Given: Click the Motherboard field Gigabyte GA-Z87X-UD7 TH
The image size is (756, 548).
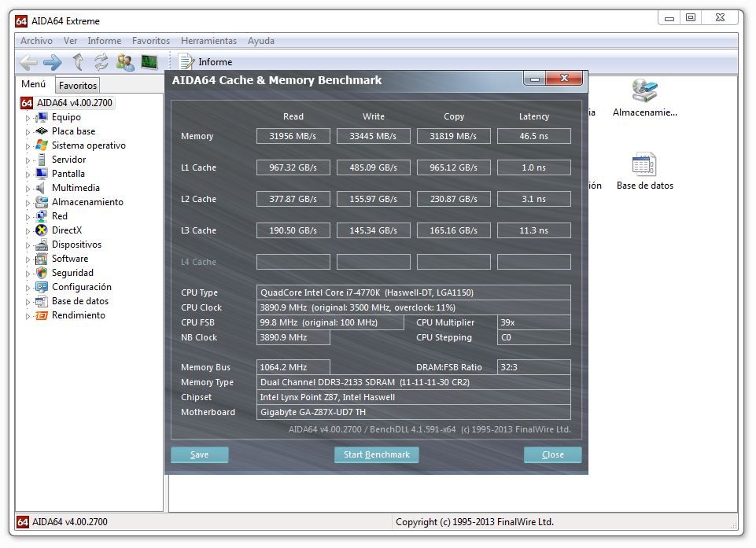Looking at the screenshot, I should pos(413,412).
